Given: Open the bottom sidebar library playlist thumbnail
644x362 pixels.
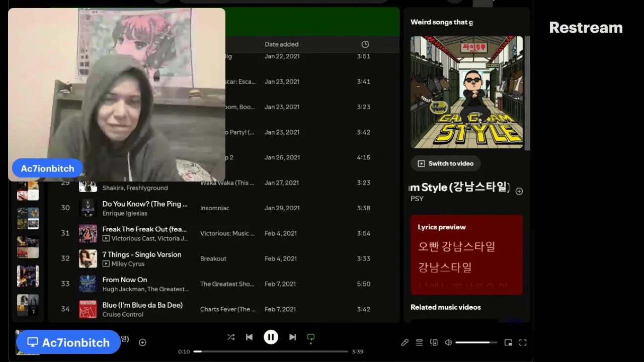Looking at the screenshot, I should (x=28, y=305).
